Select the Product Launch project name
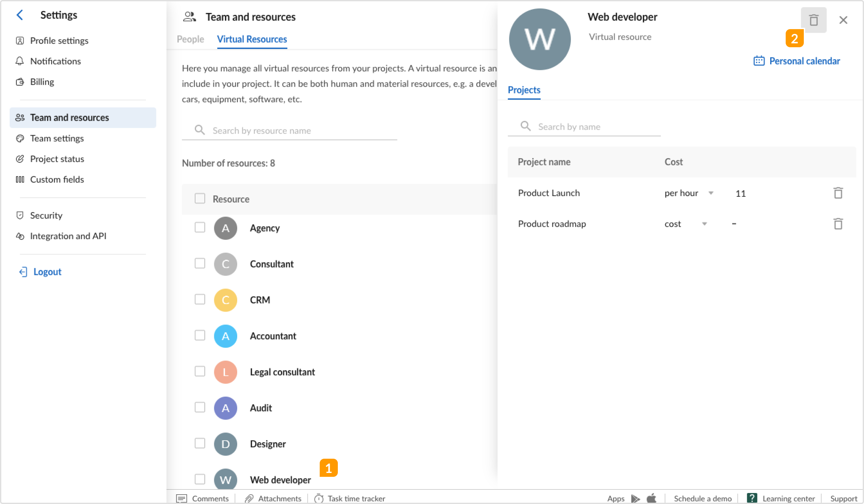Viewport: 864px width, 504px height. (x=548, y=193)
